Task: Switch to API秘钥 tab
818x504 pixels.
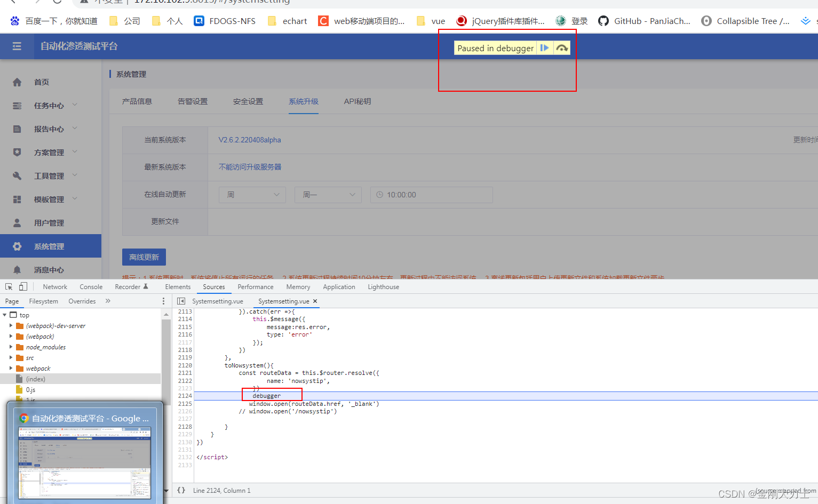Action: pyautogui.click(x=358, y=101)
